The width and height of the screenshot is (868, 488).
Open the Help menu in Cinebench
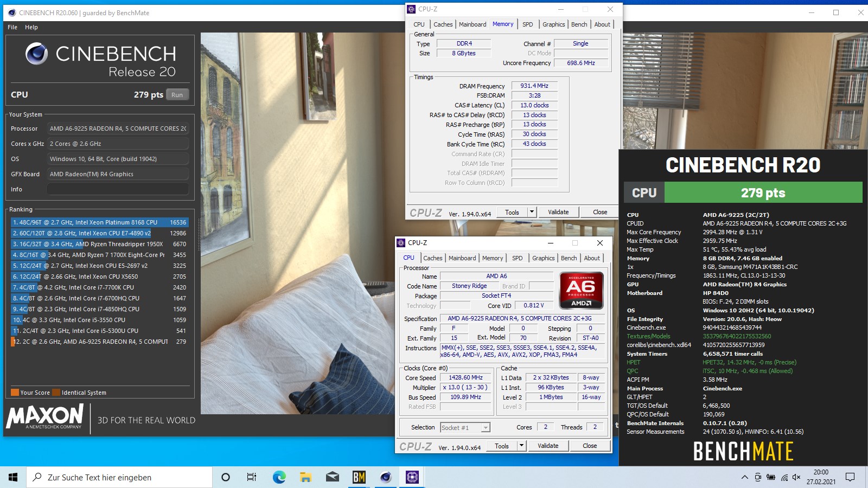pos(31,27)
